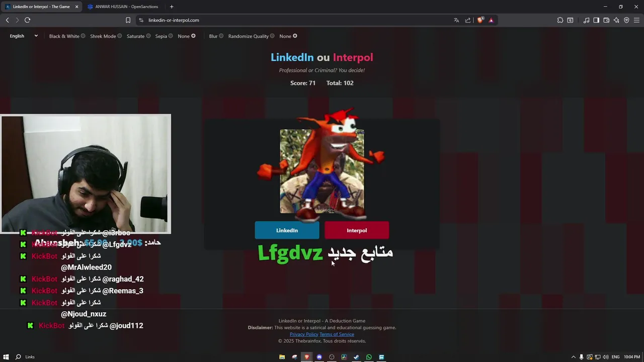Open the English language dropdown
The height and width of the screenshot is (362, 644).
click(x=24, y=36)
